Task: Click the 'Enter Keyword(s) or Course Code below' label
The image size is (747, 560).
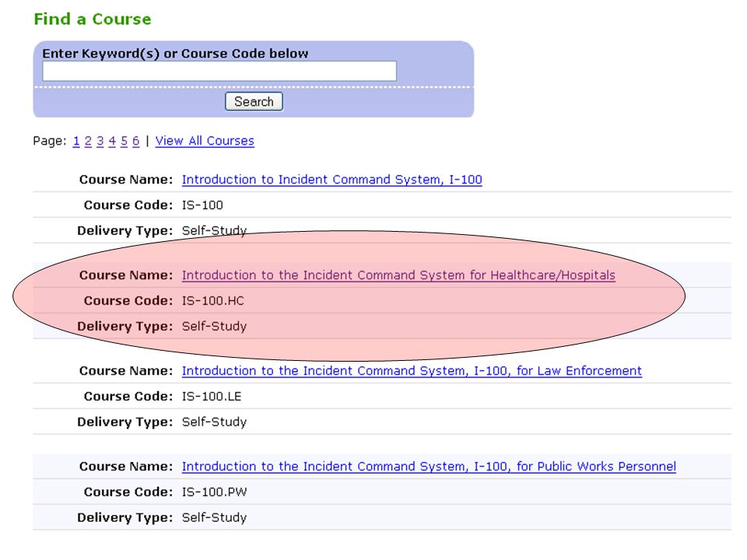Action: pyautogui.click(x=175, y=54)
